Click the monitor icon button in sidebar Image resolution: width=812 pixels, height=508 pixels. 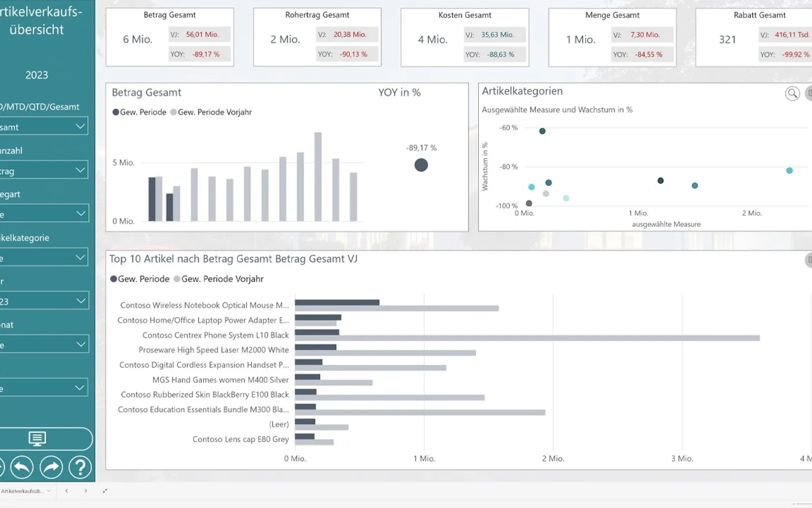(x=37, y=438)
